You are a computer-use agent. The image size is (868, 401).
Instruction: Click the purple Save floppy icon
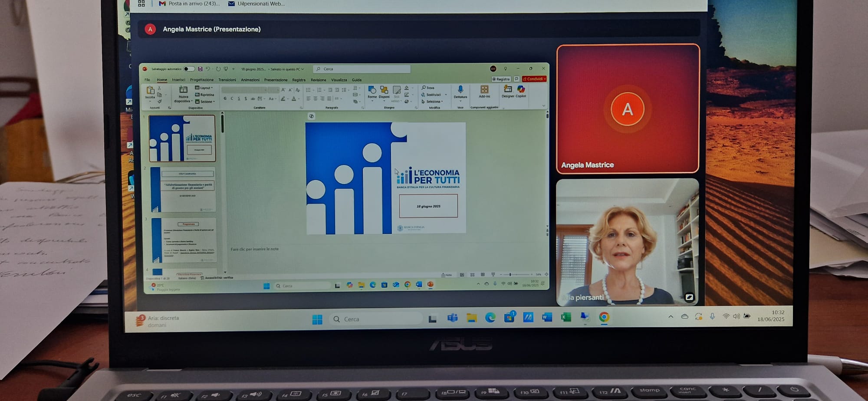(x=200, y=69)
